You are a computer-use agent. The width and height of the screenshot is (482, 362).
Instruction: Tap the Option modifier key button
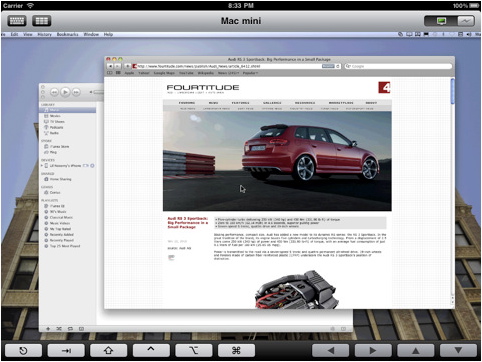click(x=193, y=350)
